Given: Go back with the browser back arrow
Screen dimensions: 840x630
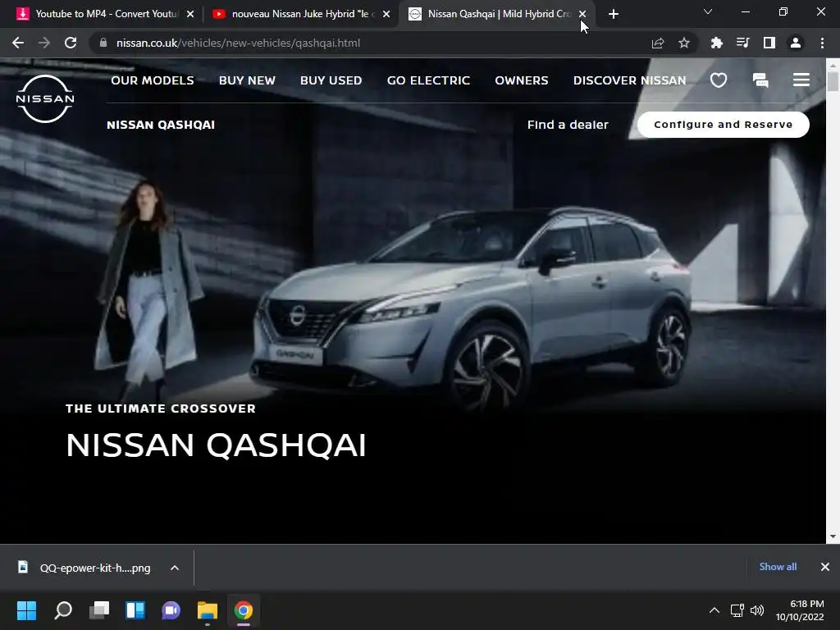Looking at the screenshot, I should click(x=18, y=43).
